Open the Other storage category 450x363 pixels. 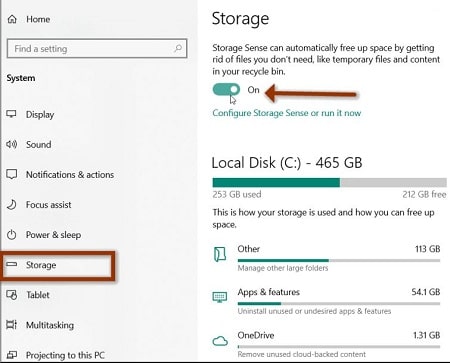pyautogui.click(x=326, y=258)
